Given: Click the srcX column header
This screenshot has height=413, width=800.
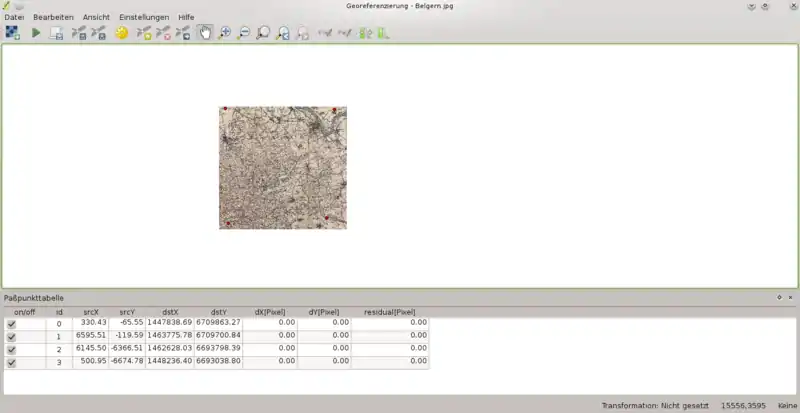Looking at the screenshot, I should click(91, 312).
